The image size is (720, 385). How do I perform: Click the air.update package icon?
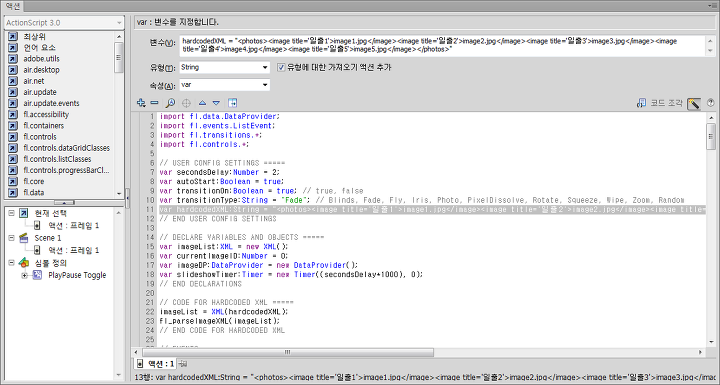click(13, 92)
